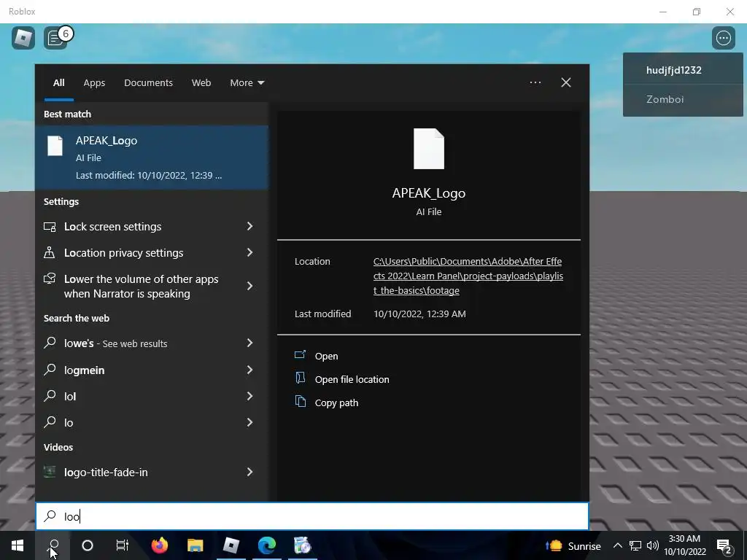Image resolution: width=747 pixels, height=560 pixels.
Task: Open Task View from the taskbar
Action: point(123,545)
